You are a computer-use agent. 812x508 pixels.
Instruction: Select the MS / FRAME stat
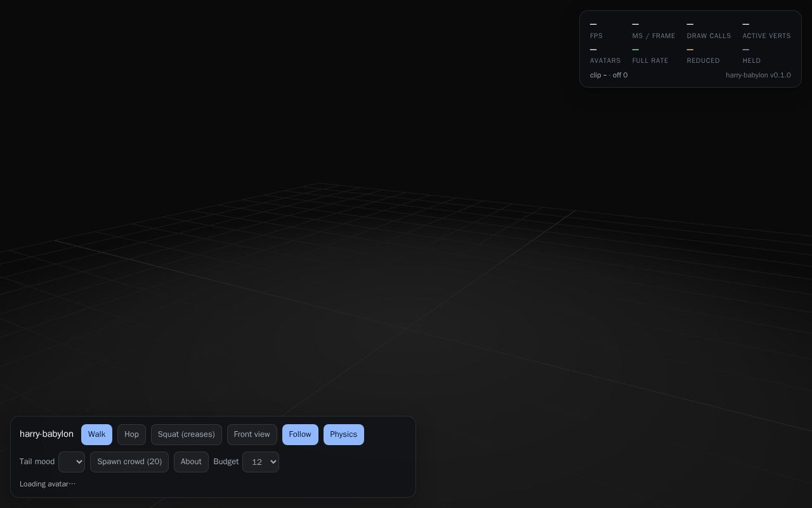click(x=653, y=29)
